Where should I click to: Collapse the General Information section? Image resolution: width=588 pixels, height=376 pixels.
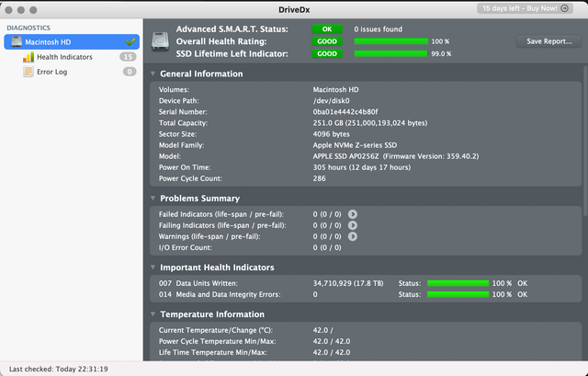tap(153, 74)
